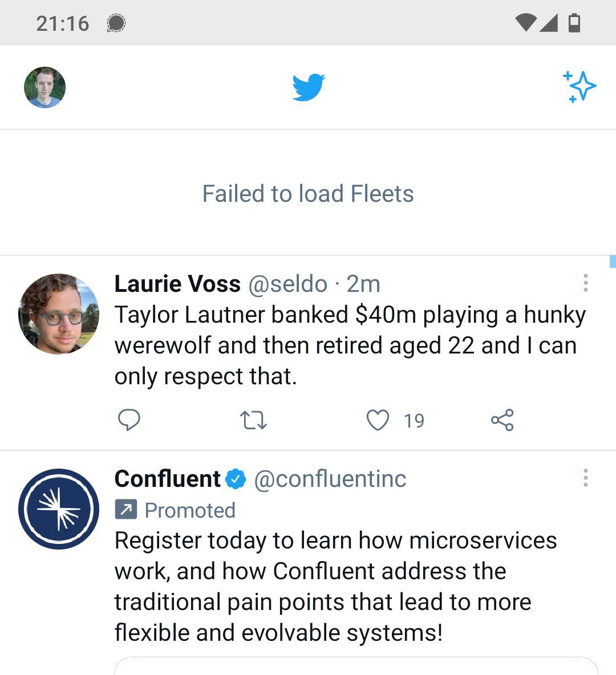This screenshot has height=675, width=616.
Task: Open the sparkle timeline settings icon
Action: click(579, 87)
